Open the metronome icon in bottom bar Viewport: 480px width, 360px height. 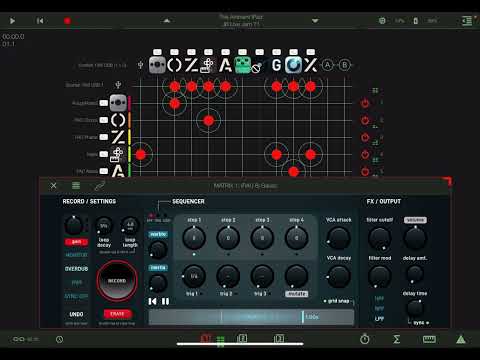click(x=365, y=339)
